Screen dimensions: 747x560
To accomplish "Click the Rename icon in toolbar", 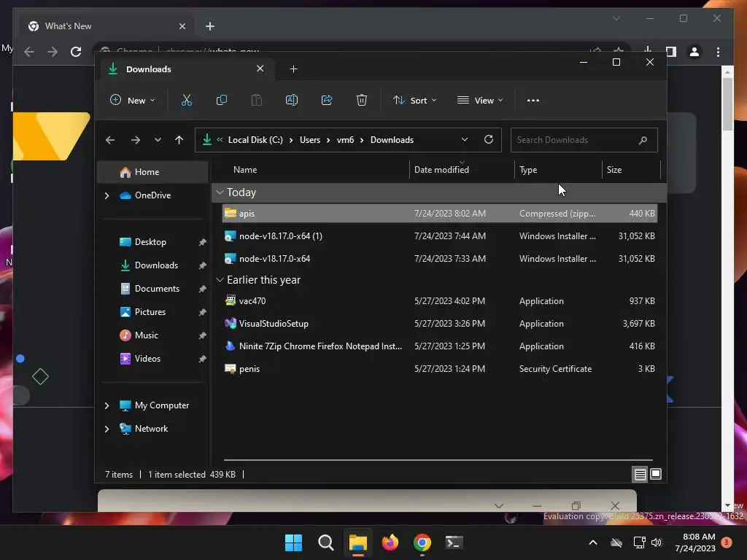I will click(x=292, y=101).
